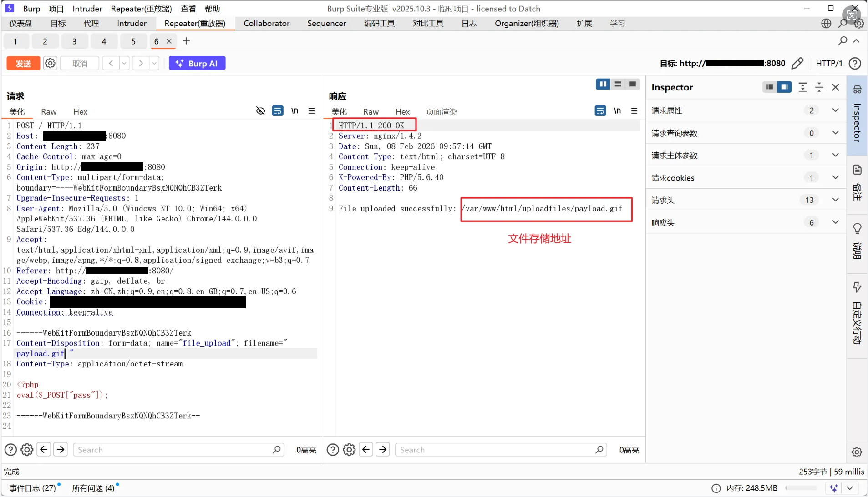Open side panel settings gear
The height and width of the screenshot is (497, 868).
click(857, 452)
